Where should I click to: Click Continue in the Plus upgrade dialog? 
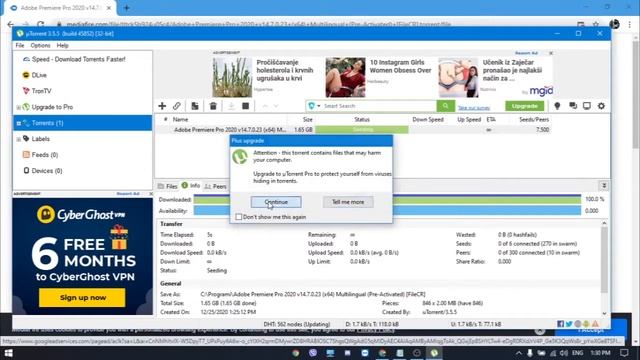pos(276,202)
